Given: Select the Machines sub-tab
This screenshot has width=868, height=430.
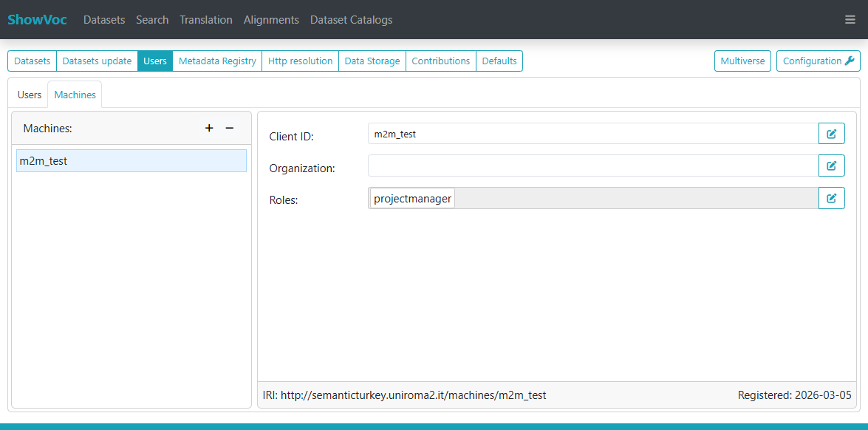Looking at the screenshot, I should pos(75,95).
